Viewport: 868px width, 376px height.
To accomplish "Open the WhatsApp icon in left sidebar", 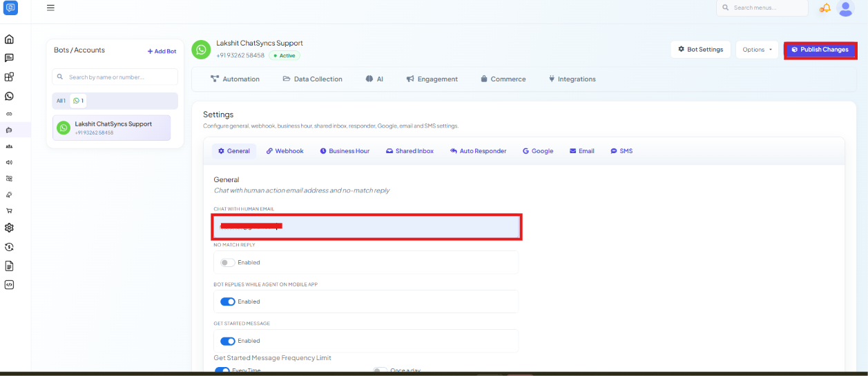I will pyautogui.click(x=9, y=96).
